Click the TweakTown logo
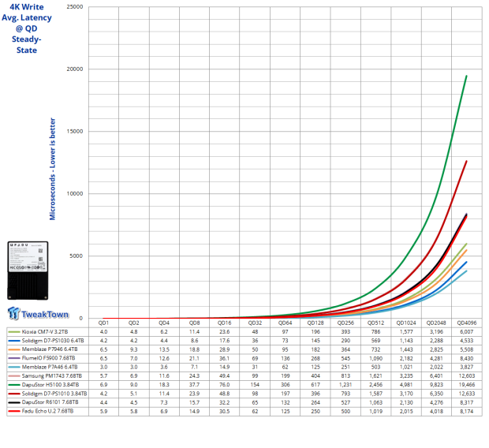 (38, 314)
